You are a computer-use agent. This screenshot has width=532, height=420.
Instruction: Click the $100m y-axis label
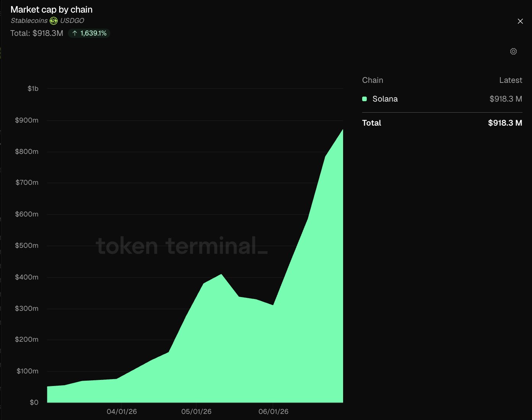[27, 371]
